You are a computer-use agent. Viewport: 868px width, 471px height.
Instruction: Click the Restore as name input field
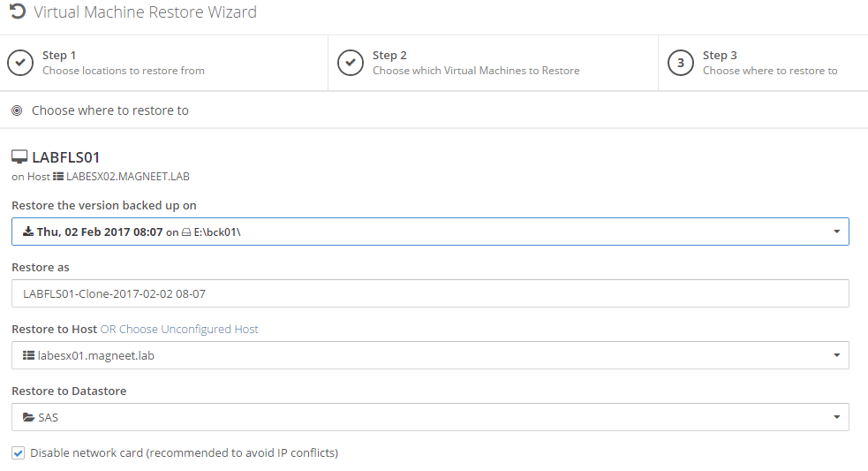click(x=430, y=293)
